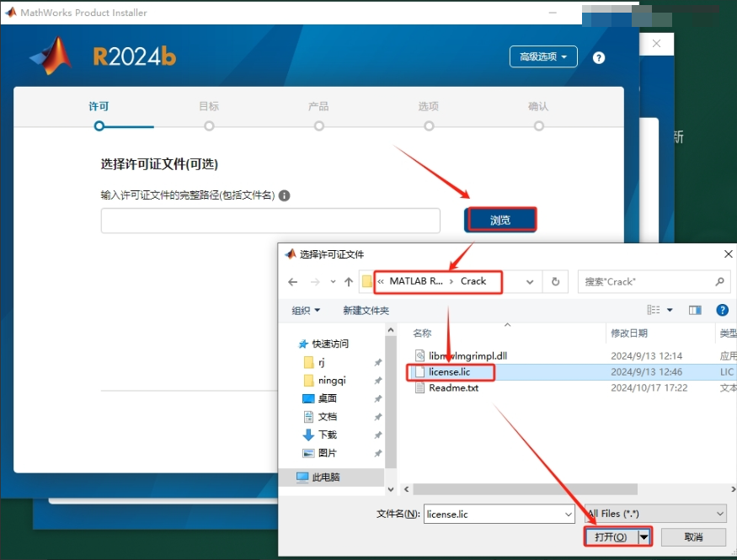Viewport: 737px width, 560px height.
Task: Open 桌面 in navigation pane
Action: pos(327,398)
